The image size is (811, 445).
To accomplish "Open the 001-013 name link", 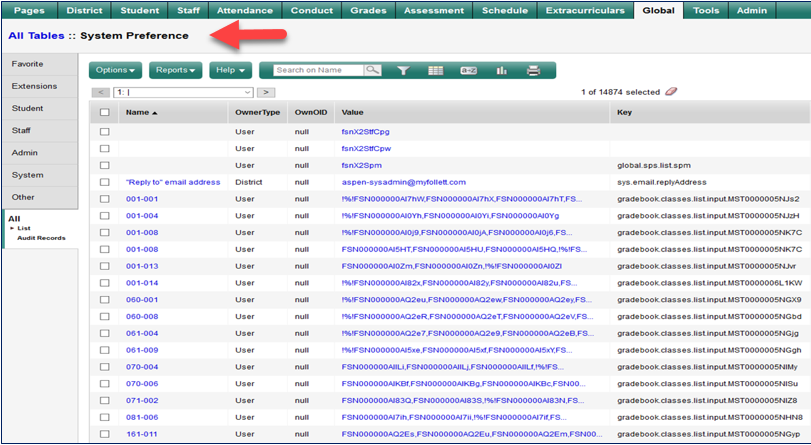I will coord(142,266).
